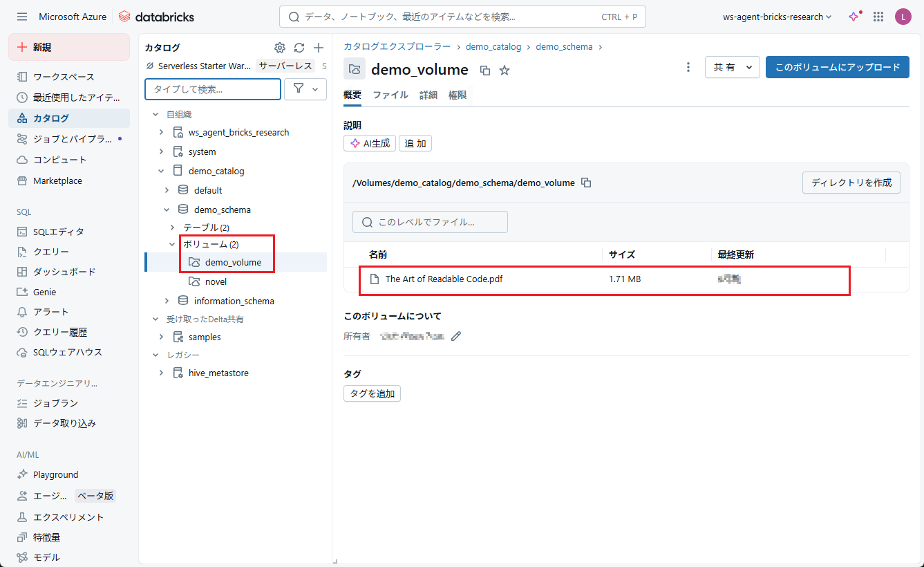This screenshot has height=567, width=924.
Task: Open the catalog filter dropdown
Action: [x=305, y=89]
